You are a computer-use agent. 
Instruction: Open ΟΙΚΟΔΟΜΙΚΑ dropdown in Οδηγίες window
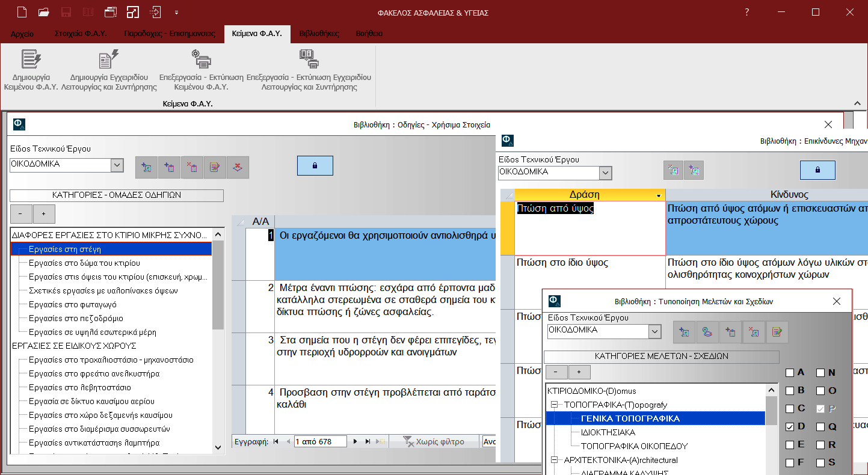(x=117, y=165)
